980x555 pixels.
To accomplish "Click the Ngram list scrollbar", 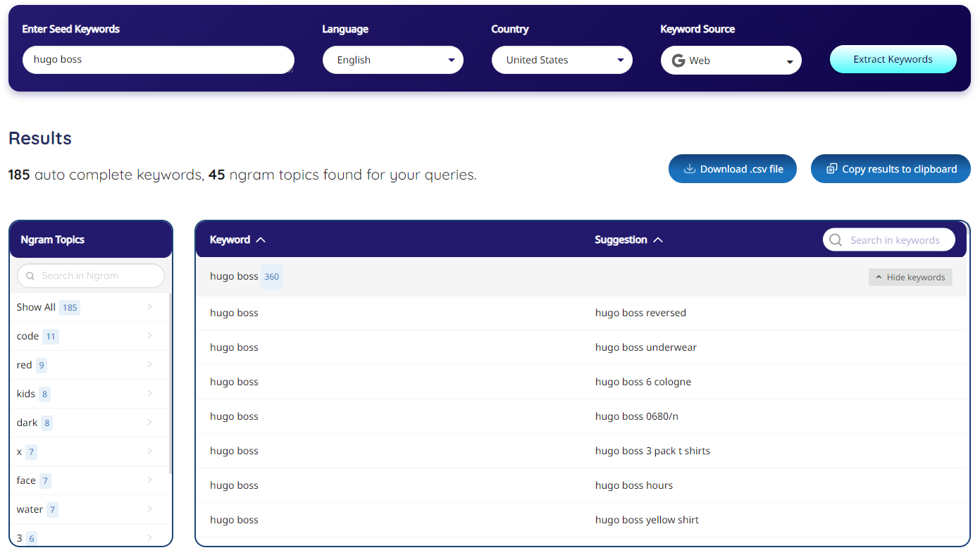I will [x=170, y=383].
